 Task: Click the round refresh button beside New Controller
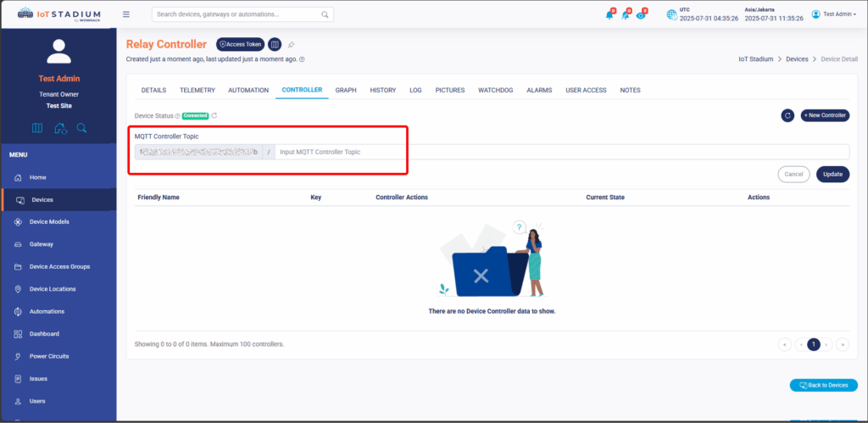point(787,115)
